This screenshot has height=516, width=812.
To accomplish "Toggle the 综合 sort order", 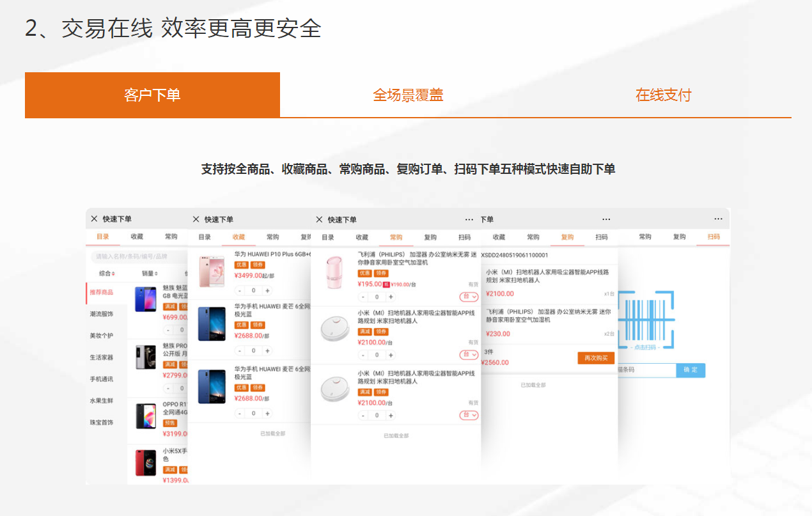I will coord(107,274).
